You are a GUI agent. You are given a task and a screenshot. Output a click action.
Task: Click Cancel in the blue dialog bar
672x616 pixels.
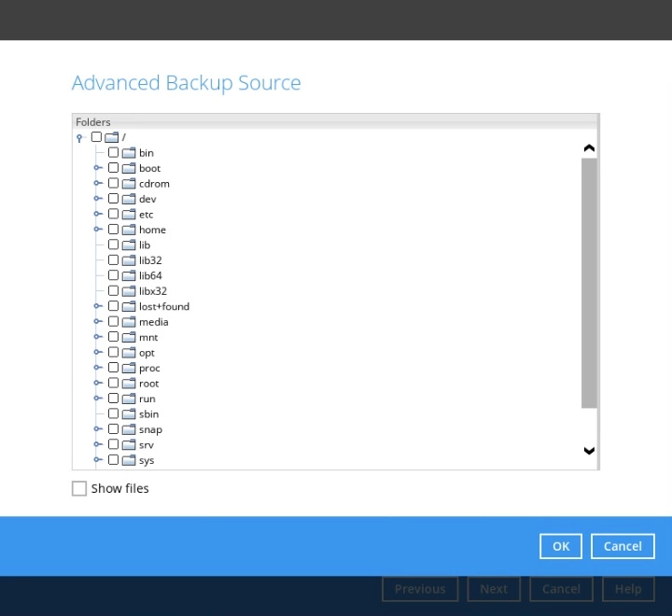pos(623,546)
